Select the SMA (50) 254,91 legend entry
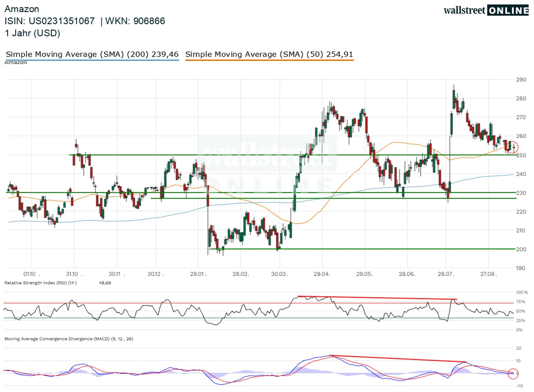This screenshot has height=392, width=534. pyautogui.click(x=270, y=54)
